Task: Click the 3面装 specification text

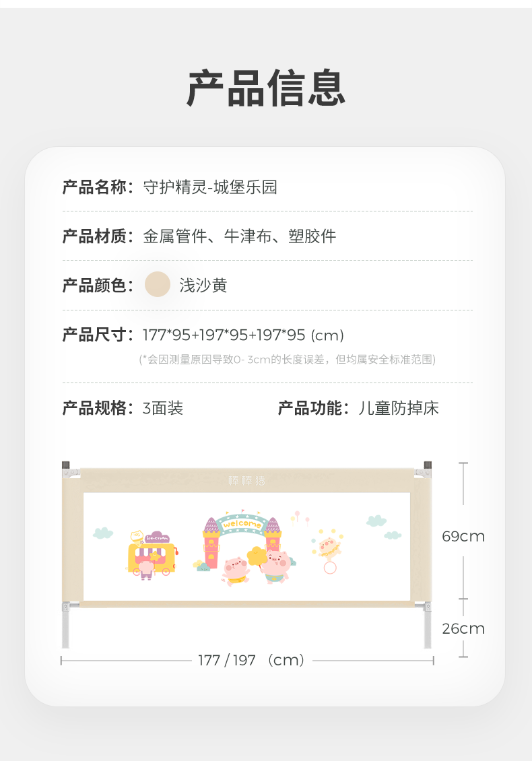Action: (x=162, y=408)
